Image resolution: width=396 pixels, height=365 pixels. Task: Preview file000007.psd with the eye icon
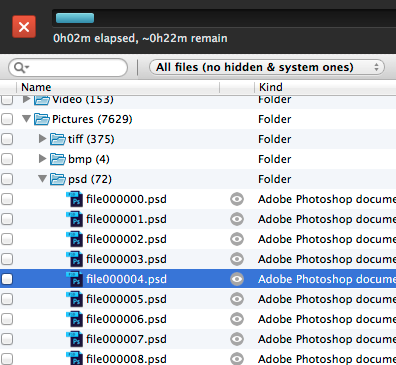pos(237,339)
